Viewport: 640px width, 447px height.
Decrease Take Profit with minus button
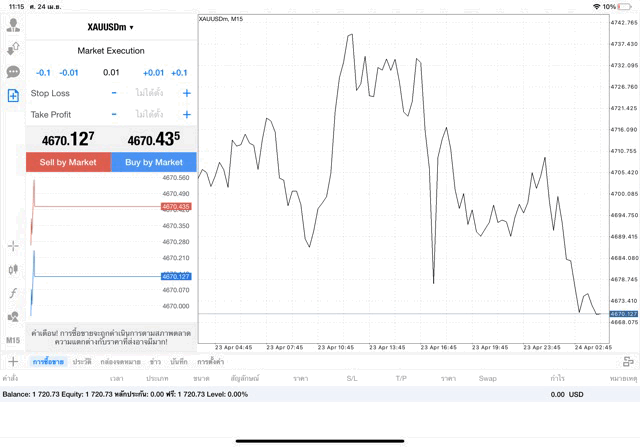tap(114, 115)
